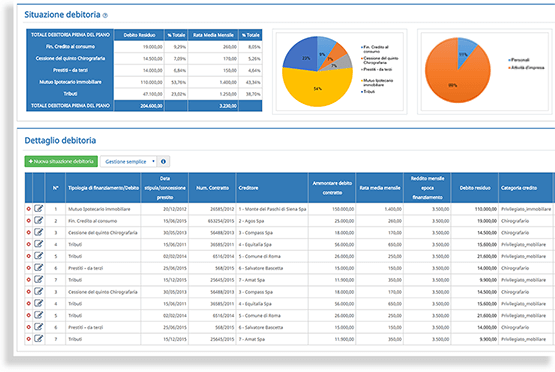Delete the Agos Spa debt row
The image size is (555, 372).
pos(29,221)
